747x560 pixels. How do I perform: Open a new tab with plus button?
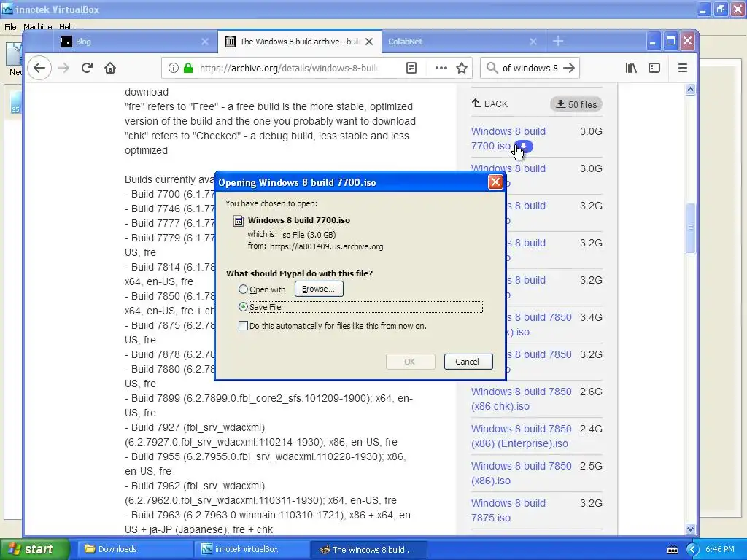pyautogui.click(x=558, y=42)
